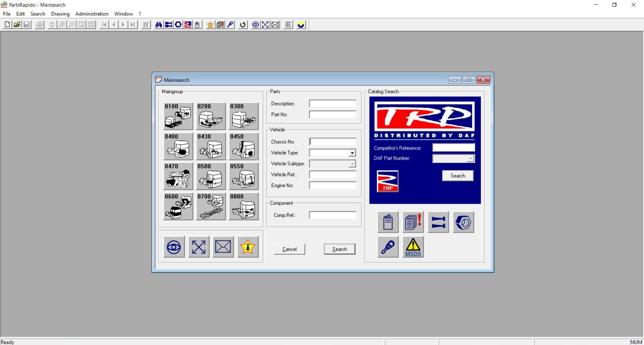Click the envelope icon in Mainsearch dialog
Image resolution: width=644 pixels, height=345 pixels.
point(223,247)
